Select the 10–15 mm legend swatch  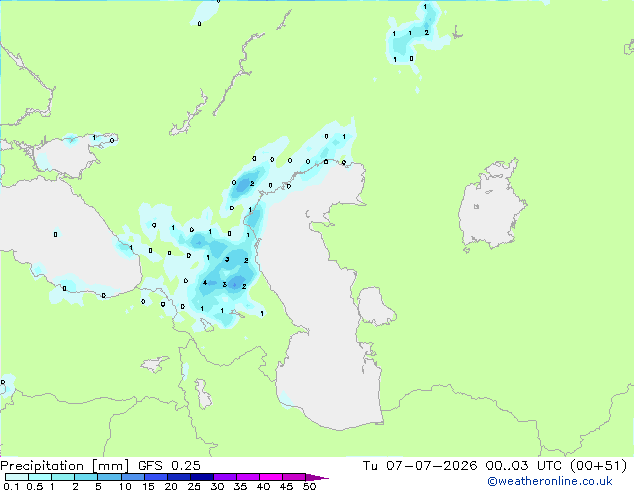(132, 477)
